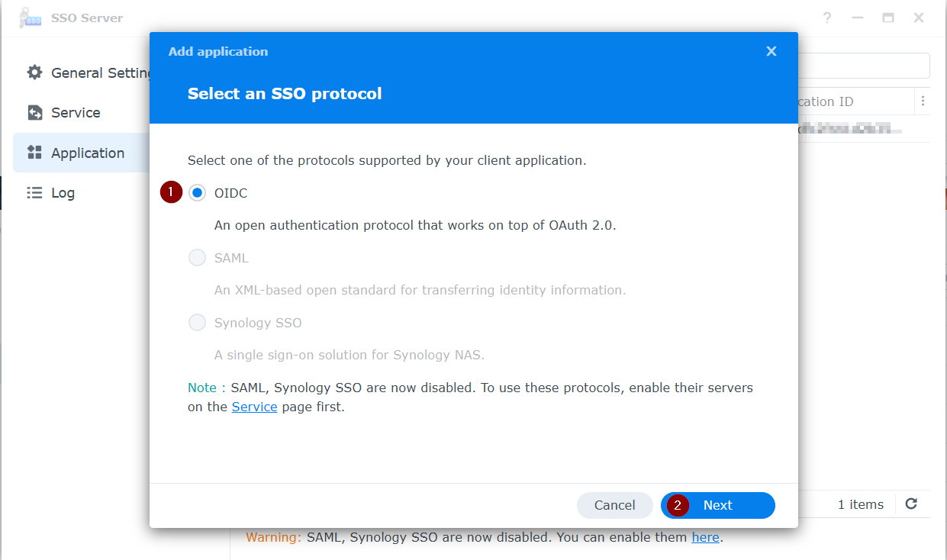The width and height of the screenshot is (947, 560).
Task: Select the OIDC protocol radio button
Action: coord(197,193)
